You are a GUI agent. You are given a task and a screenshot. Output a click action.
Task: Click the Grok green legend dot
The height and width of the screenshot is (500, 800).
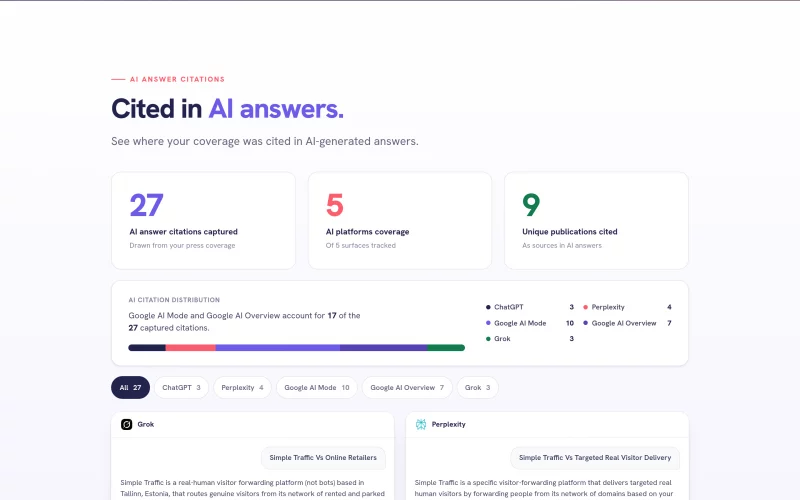click(x=488, y=339)
